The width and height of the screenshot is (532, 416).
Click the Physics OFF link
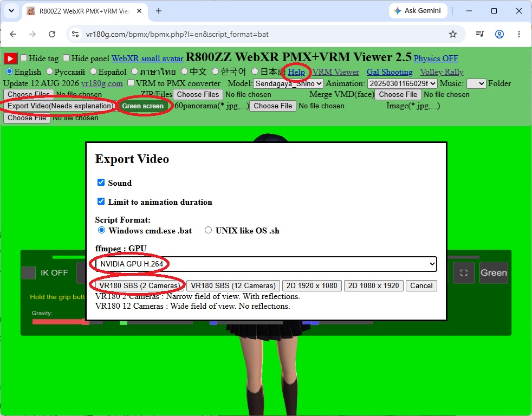[436, 58]
